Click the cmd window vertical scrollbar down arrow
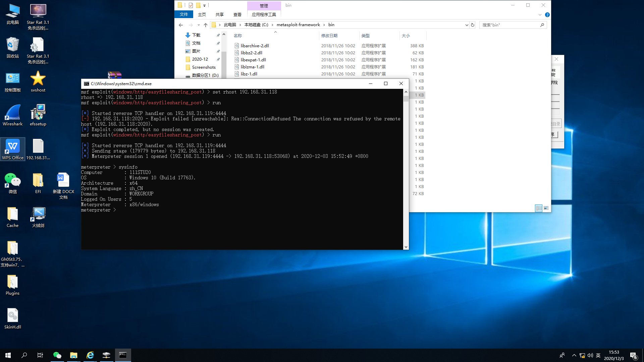This screenshot has width=644, height=362. pyautogui.click(x=406, y=247)
